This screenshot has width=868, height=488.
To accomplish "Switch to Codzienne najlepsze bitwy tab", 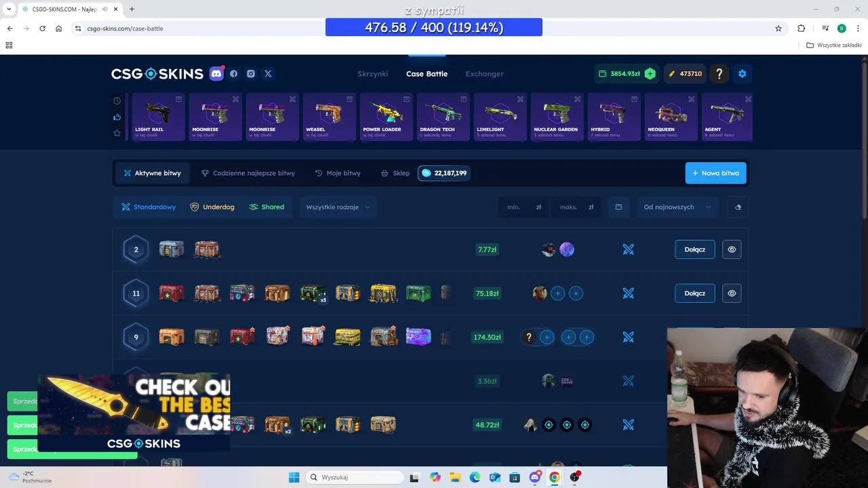I will (x=248, y=174).
